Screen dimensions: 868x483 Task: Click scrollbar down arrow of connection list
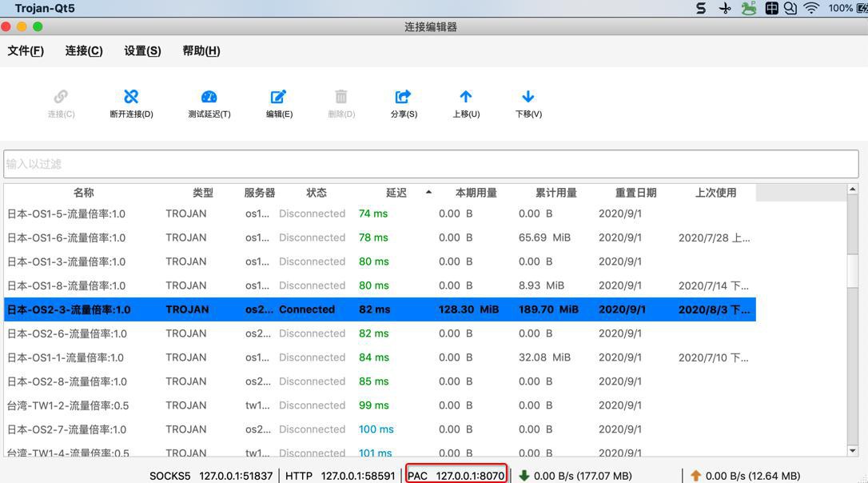pos(853,451)
